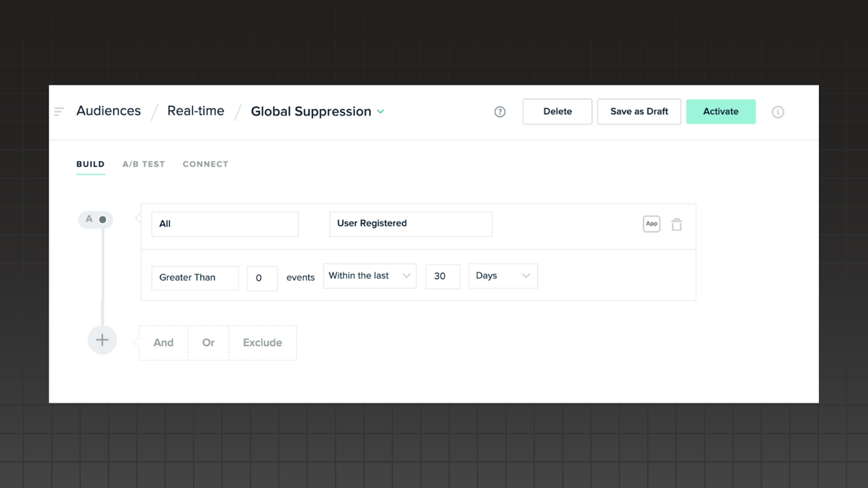This screenshot has width=868, height=488.
Task: Click the App badge icon
Action: [x=651, y=224]
